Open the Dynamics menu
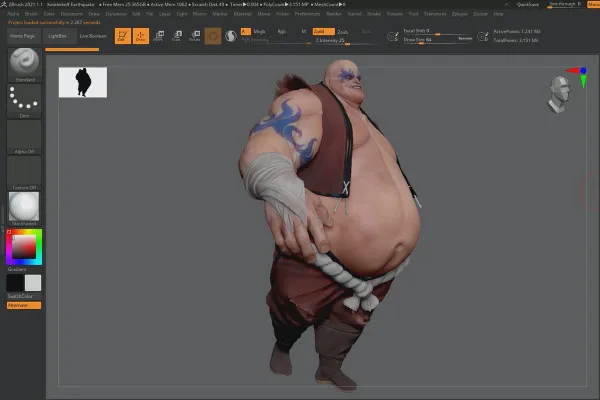This screenshot has width=600, height=400. click(x=116, y=14)
